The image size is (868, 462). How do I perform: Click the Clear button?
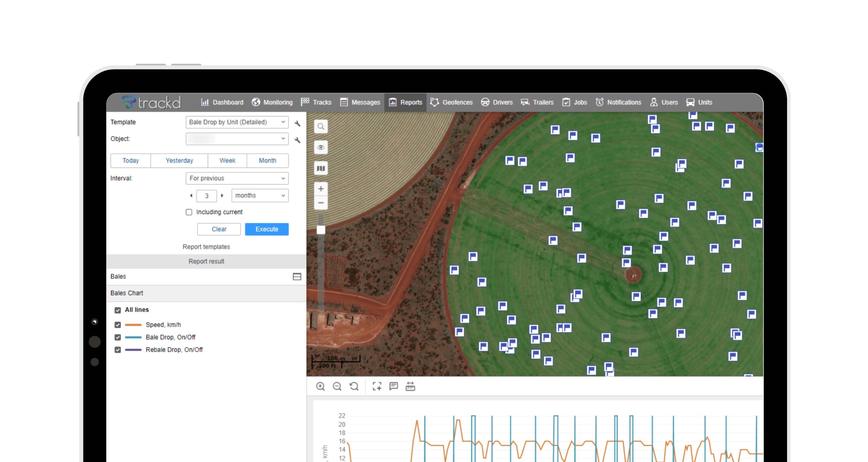[x=219, y=229]
